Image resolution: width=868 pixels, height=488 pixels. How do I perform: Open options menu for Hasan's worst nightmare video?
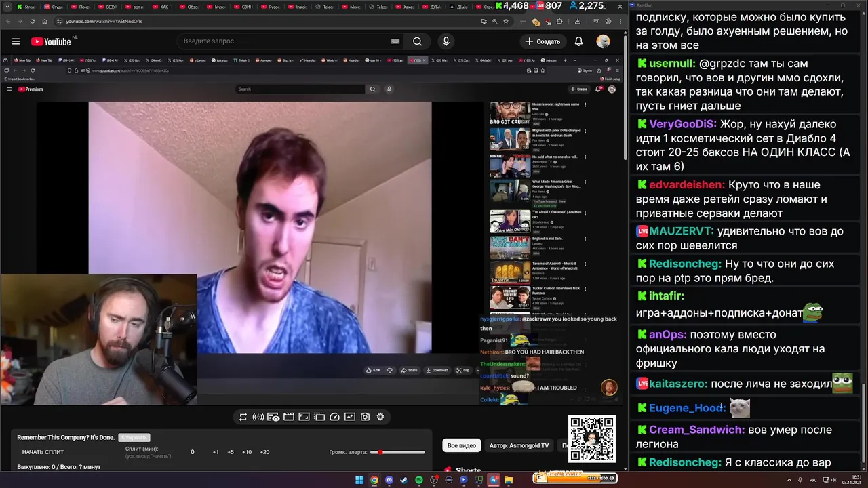585,104
